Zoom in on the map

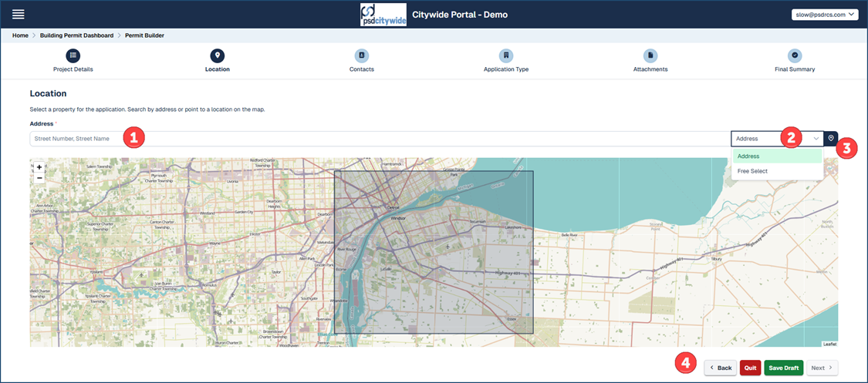click(39, 167)
